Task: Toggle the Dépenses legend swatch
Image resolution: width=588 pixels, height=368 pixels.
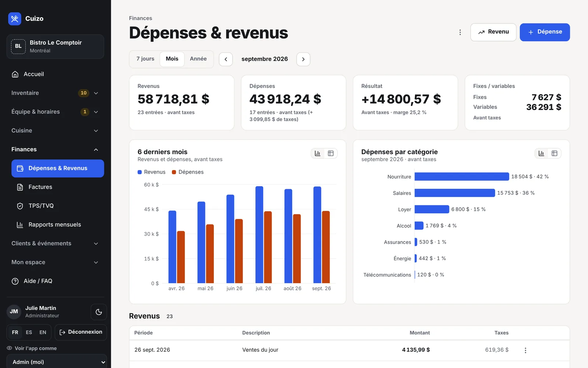Action: pyautogui.click(x=174, y=172)
